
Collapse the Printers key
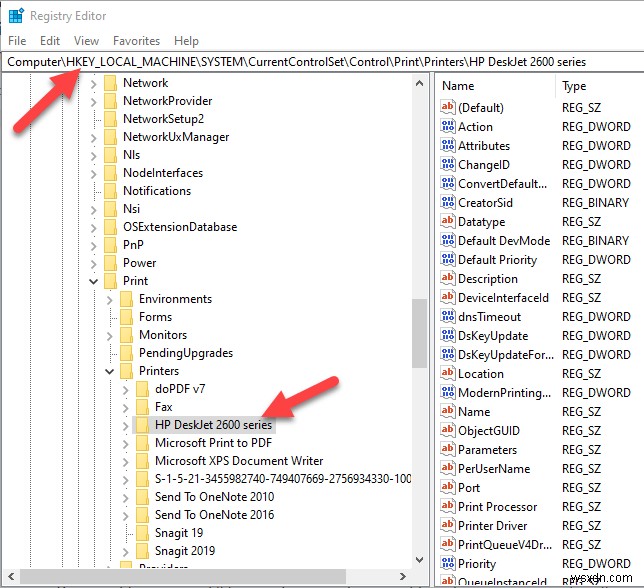(110, 372)
